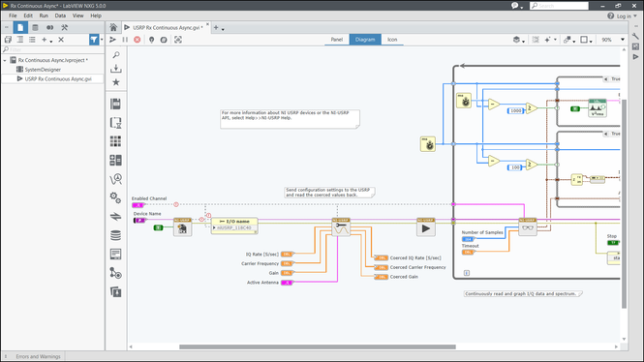Open the palette search magnifier
The width and height of the screenshot is (644, 362).
(116, 55)
